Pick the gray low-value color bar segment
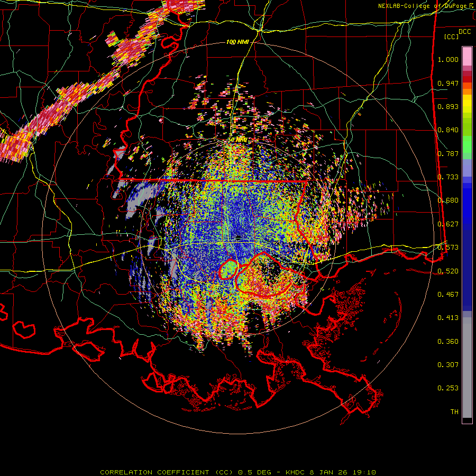This screenshot has height=476, width=476. pos(467,368)
